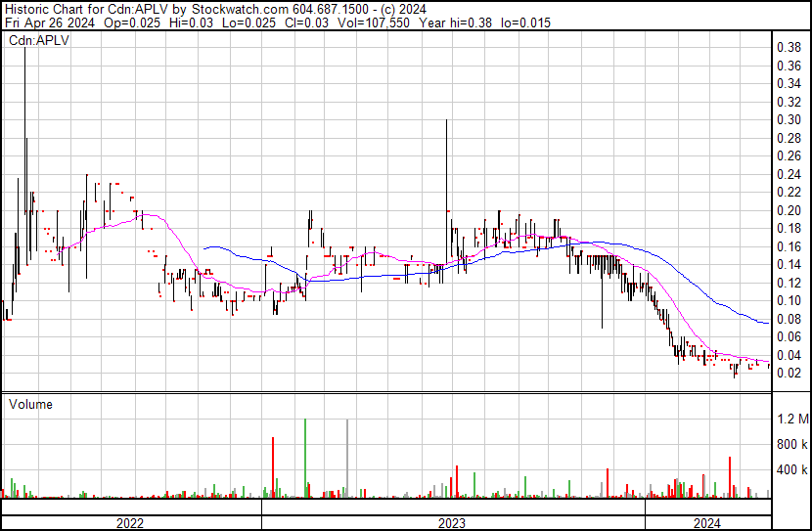Click the 400 k volume axis label
Viewport: 812px width, 531px height.
pyautogui.click(x=792, y=470)
